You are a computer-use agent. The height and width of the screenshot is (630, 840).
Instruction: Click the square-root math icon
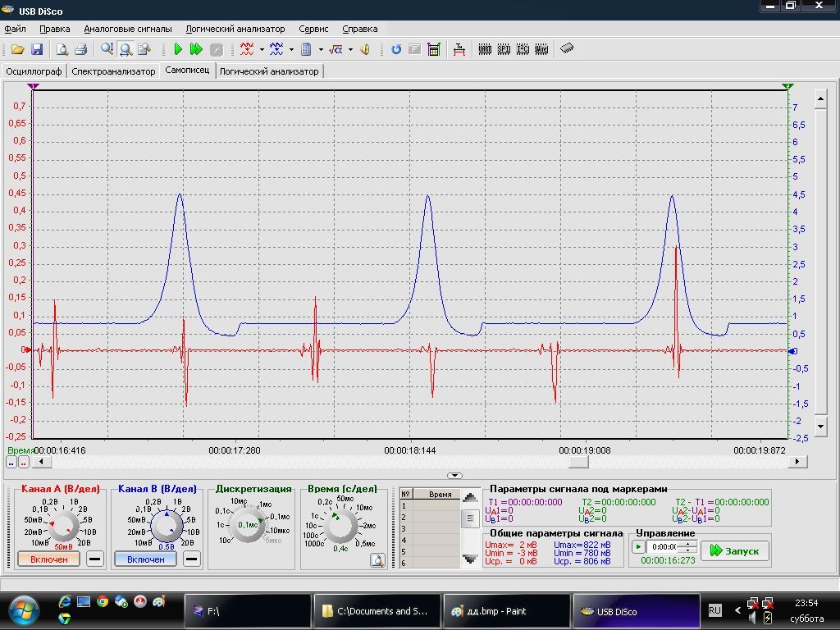click(336, 49)
